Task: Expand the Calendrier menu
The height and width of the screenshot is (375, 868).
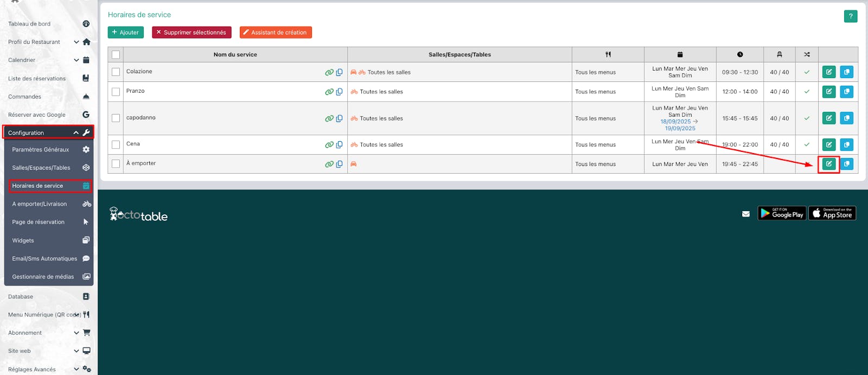Action: coord(49,60)
